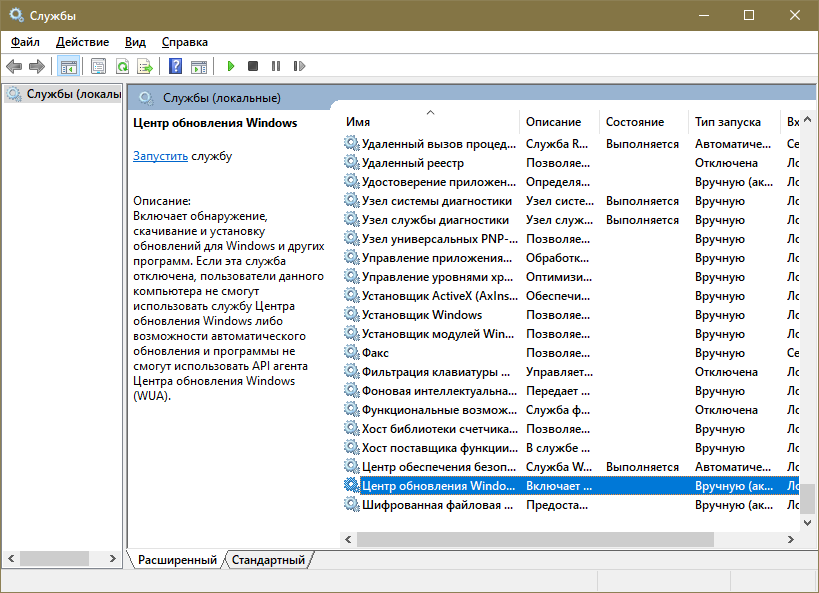Click the Restart service toolbar icon
The image size is (819, 593).
tap(299, 66)
